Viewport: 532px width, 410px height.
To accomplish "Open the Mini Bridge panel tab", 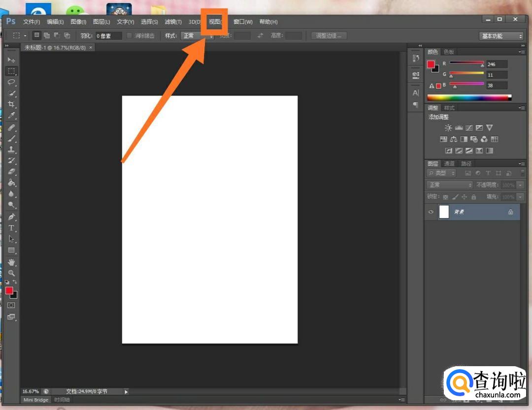I will [x=36, y=400].
